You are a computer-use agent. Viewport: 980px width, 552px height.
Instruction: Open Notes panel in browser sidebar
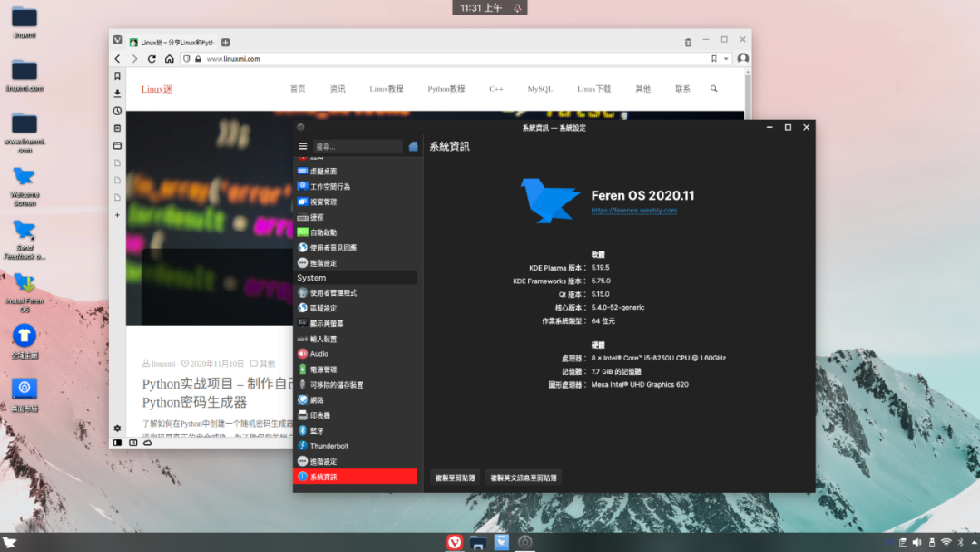point(117,128)
